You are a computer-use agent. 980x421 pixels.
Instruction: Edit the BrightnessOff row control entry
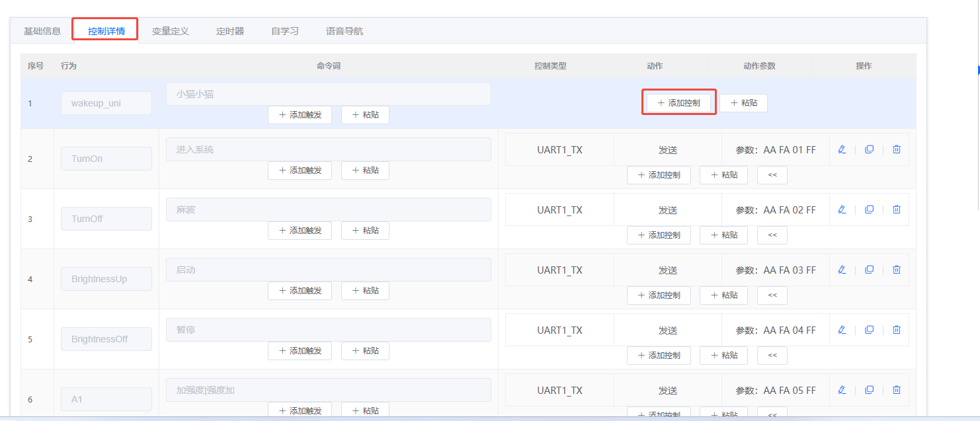point(842,330)
